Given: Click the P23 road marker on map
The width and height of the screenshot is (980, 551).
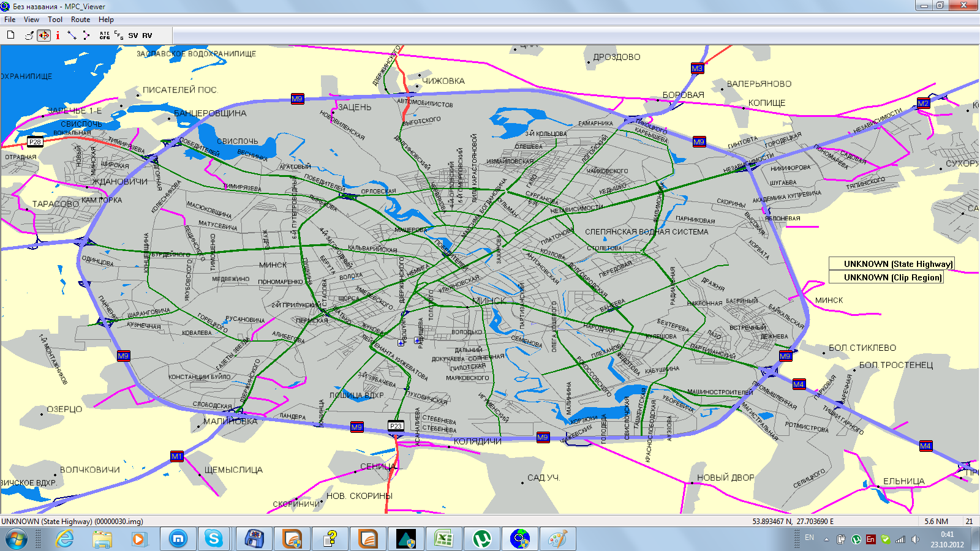Looking at the screenshot, I should [396, 426].
